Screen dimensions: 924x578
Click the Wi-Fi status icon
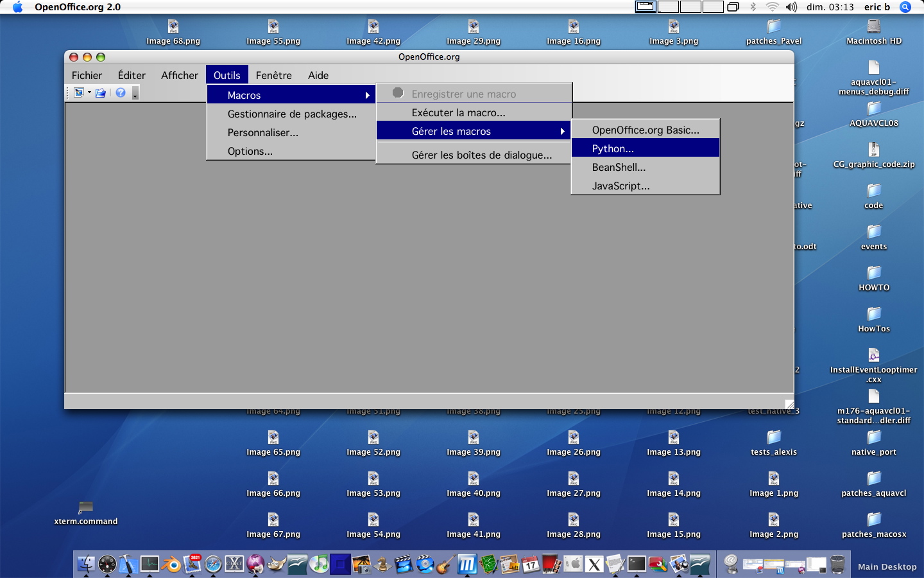(773, 7)
